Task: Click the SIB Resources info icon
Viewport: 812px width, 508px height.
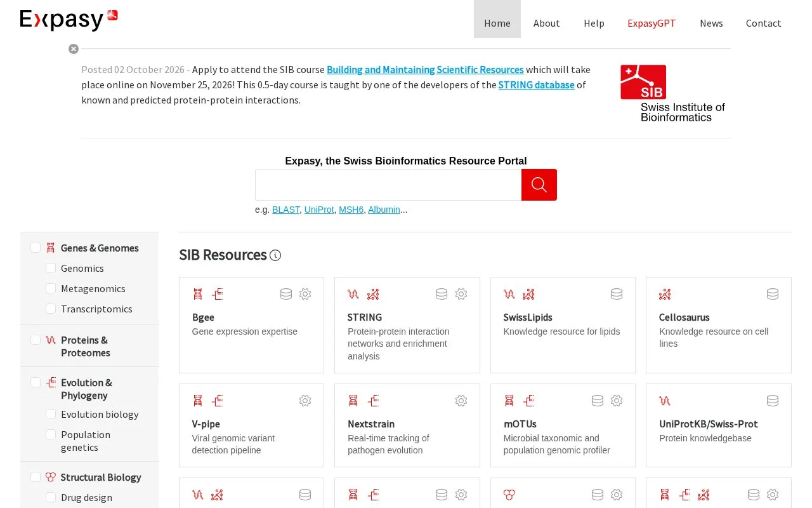Action: tap(275, 255)
